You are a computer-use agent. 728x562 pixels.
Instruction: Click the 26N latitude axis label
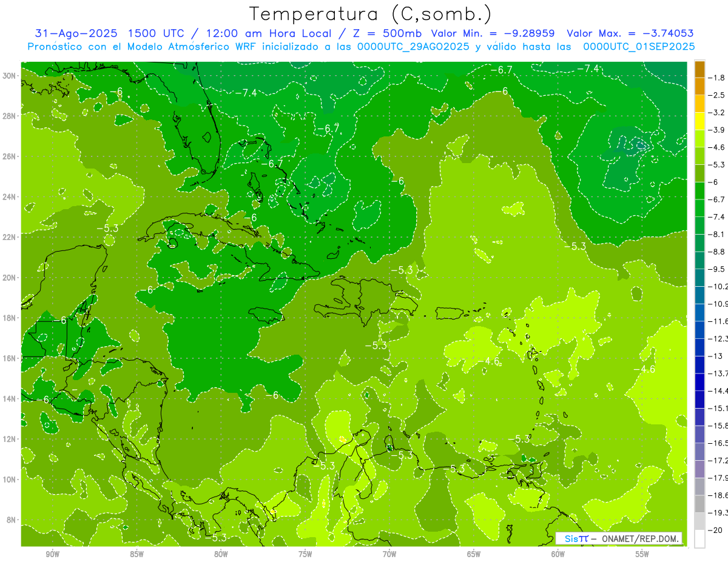(9, 156)
